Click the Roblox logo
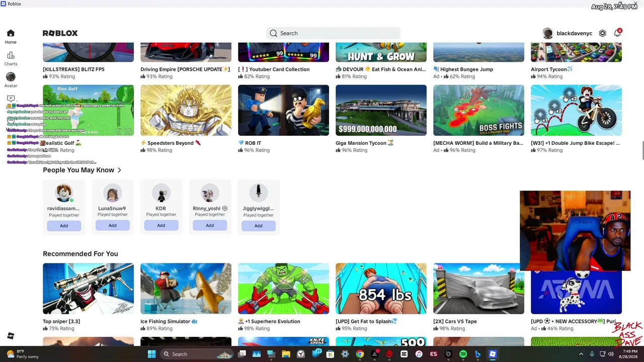The width and height of the screenshot is (644, 362). coord(60,33)
